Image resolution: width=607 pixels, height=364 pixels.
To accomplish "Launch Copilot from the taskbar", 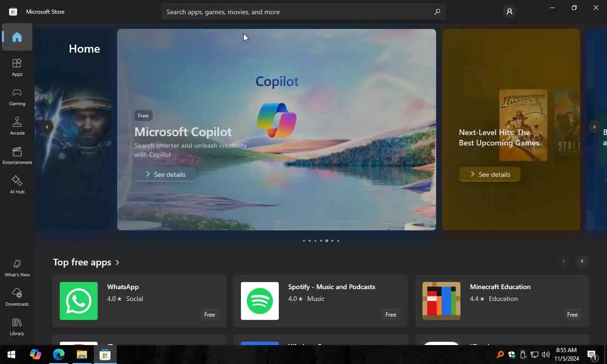I will coord(35,355).
